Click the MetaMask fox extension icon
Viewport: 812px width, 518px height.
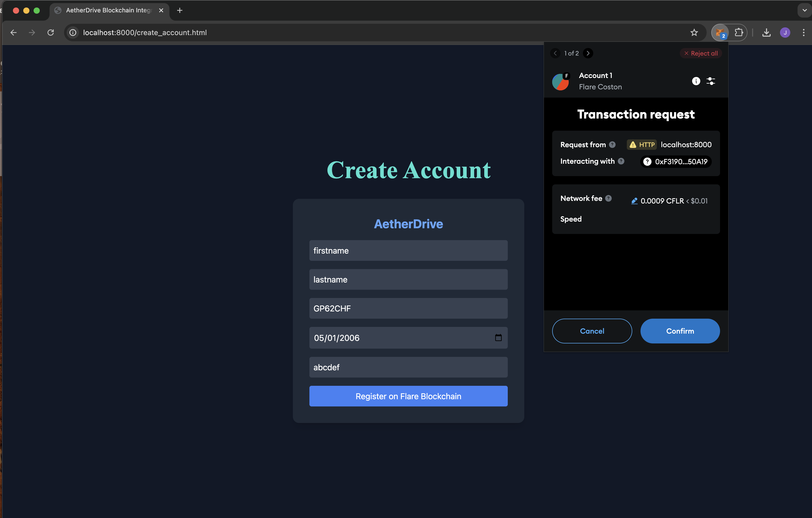click(720, 33)
